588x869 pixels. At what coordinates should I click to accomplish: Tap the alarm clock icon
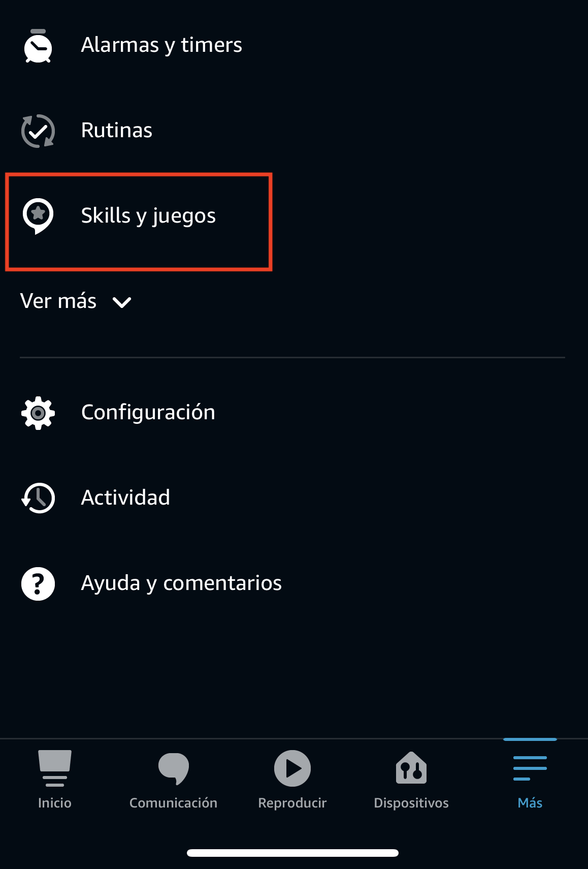click(38, 46)
